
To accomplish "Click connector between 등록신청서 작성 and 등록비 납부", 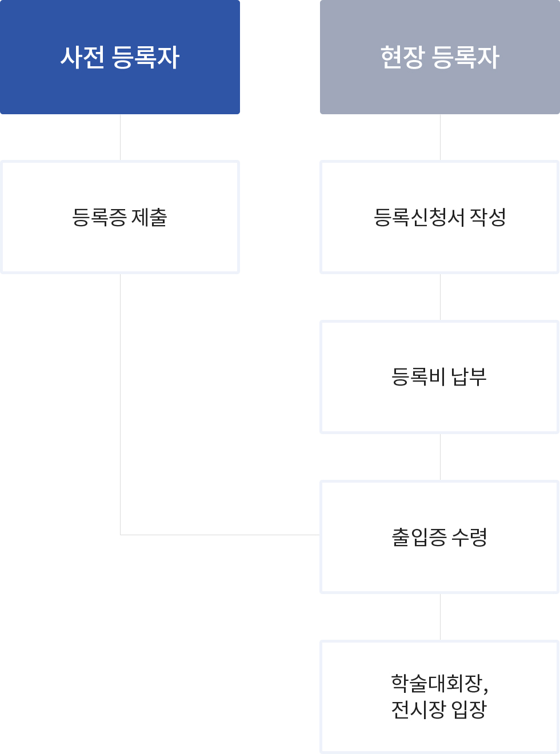I will pyautogui.click(x=440, y=297).
